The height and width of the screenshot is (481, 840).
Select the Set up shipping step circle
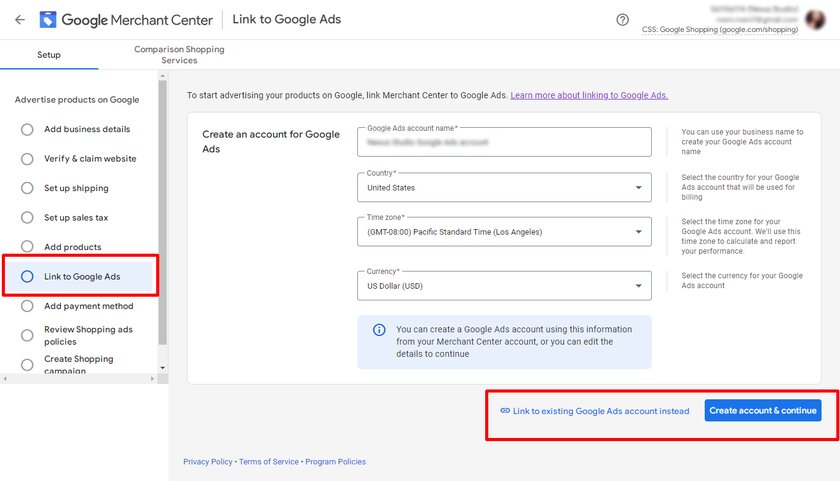point(27,188)
